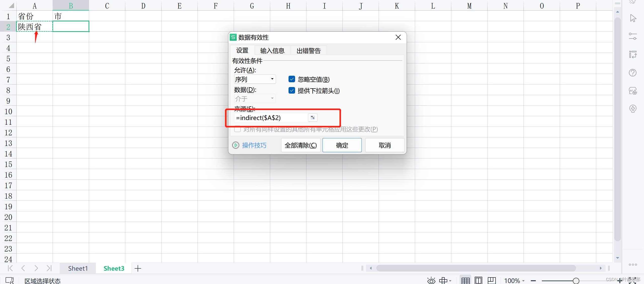This screenshot has height=284, width=644.
Task: Toggle the provide dropdown arrow (提供下拉箭头) checkbox
Action: click(292, 91)
